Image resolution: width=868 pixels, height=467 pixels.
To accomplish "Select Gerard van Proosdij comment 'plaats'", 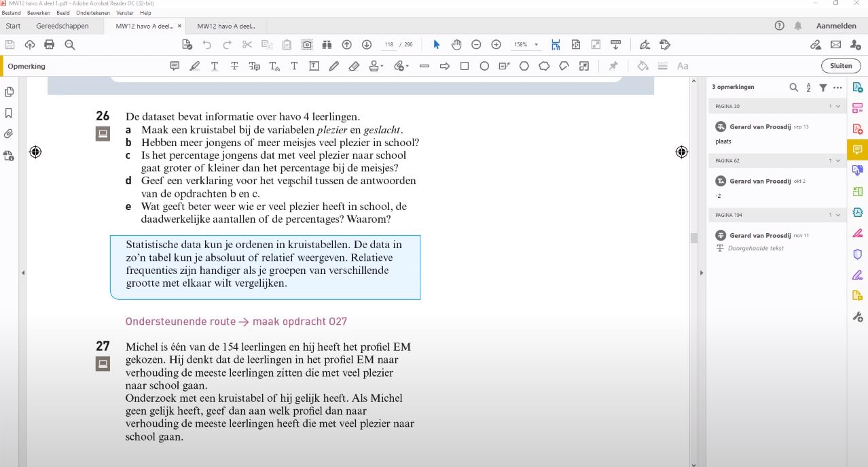I will pyautogui.click(x=777, y=134).
